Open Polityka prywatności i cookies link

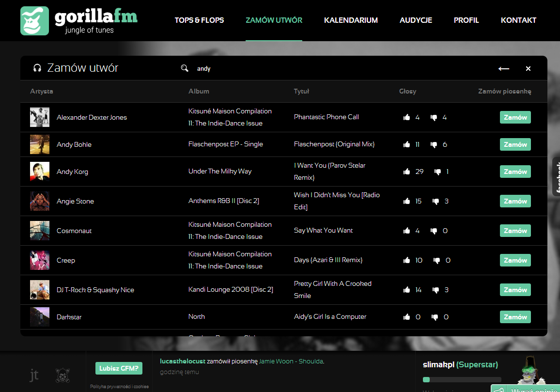[x=119, y=387]
